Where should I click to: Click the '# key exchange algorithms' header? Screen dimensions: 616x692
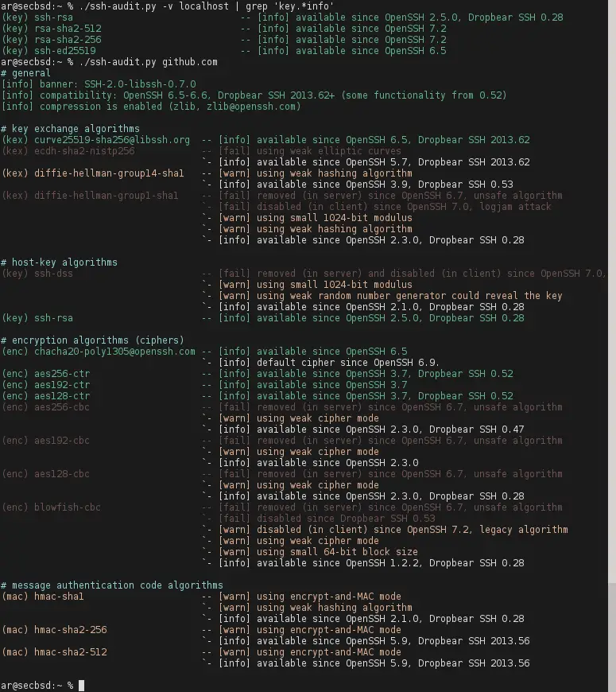pyautogui.click(x=70, y=129)
